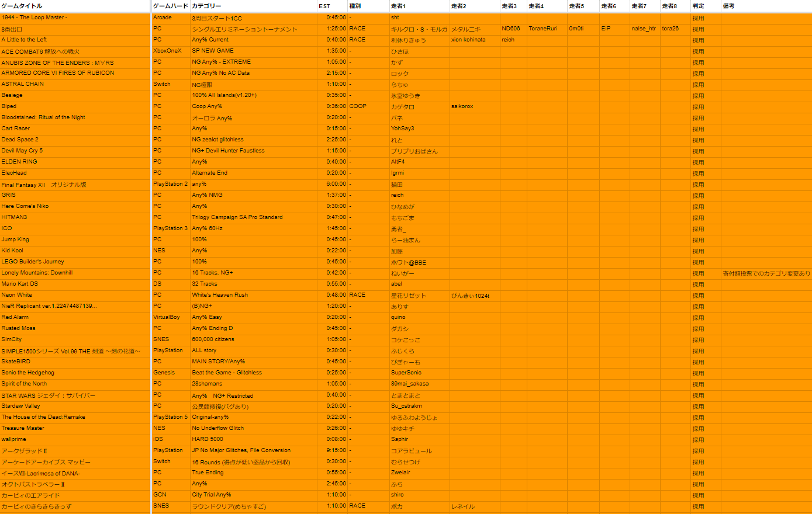Click the 6:00:00 estimate cell
Viewport: 812px width, 514px height.
(333, 185)
